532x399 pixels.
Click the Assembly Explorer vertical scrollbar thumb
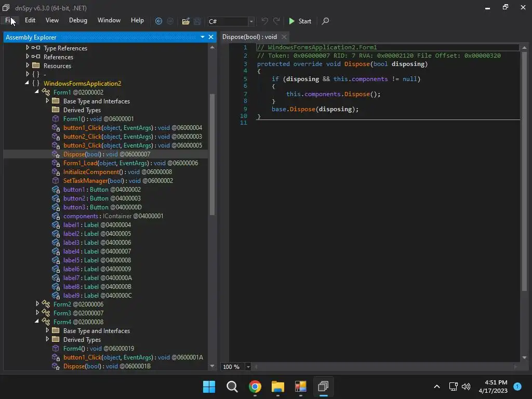(212, 154)
